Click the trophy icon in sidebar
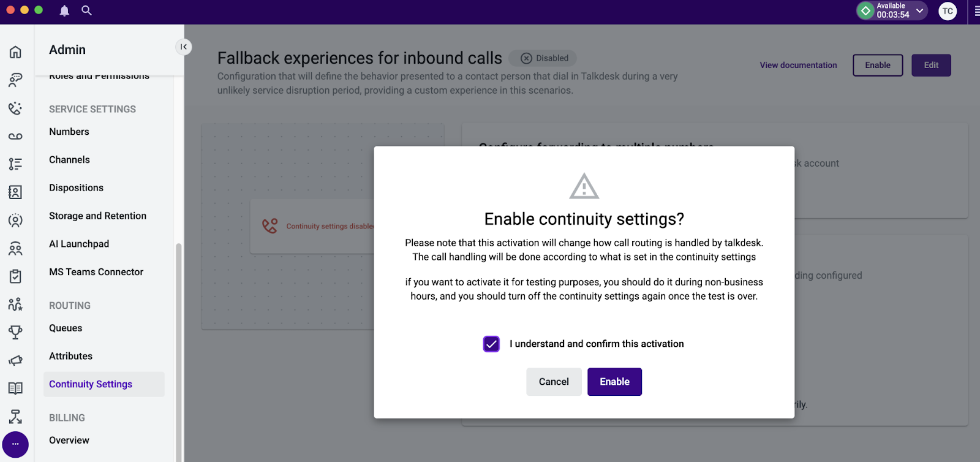 (15, 332)
